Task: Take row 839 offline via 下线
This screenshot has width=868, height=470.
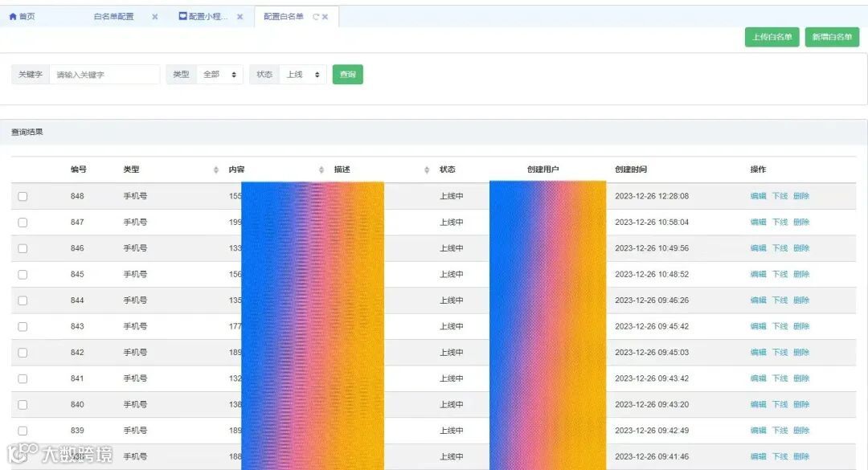Action: pyautogui.click(x=780, y=430)
